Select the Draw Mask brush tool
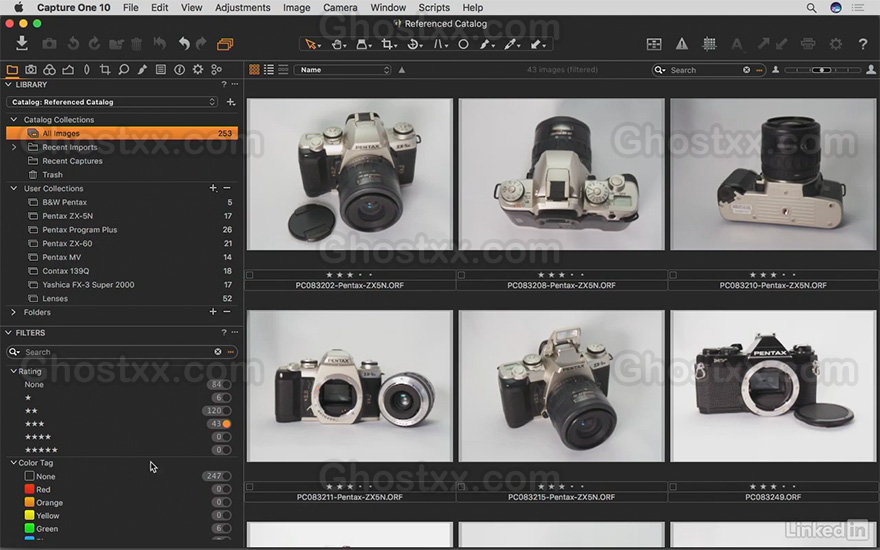880x550 pixels. click(x=486, y=44)
